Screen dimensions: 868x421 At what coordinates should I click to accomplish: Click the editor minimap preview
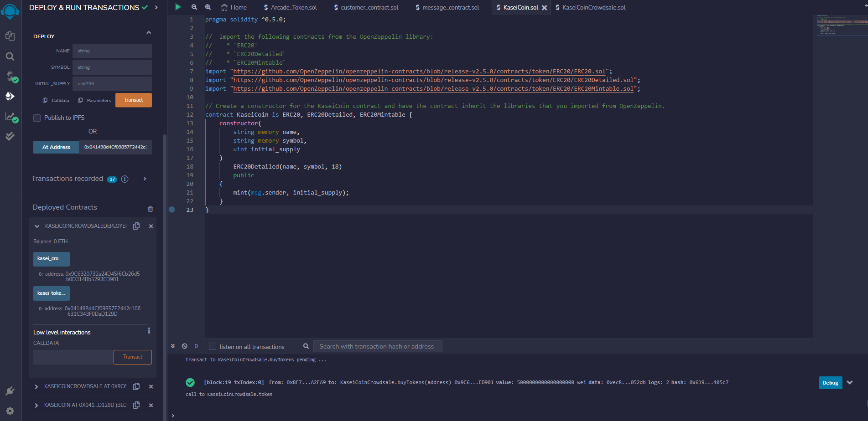click(x=842, y=25)
